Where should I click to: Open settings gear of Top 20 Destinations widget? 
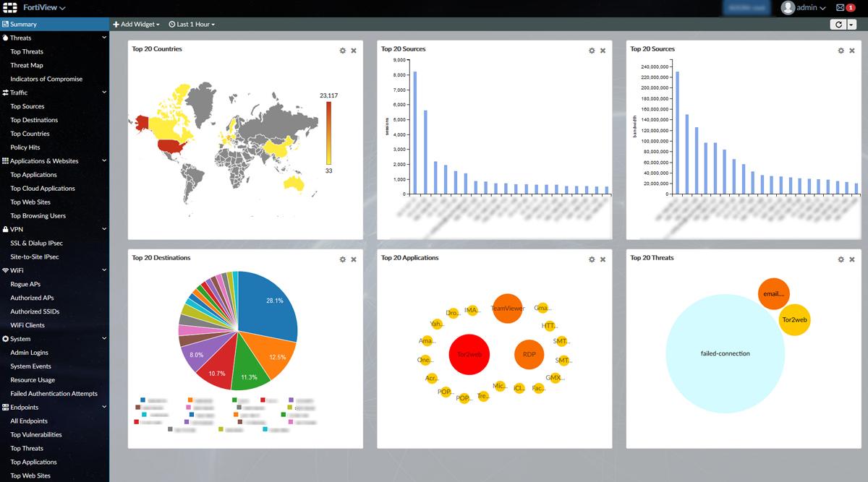[x=343, y=259]
